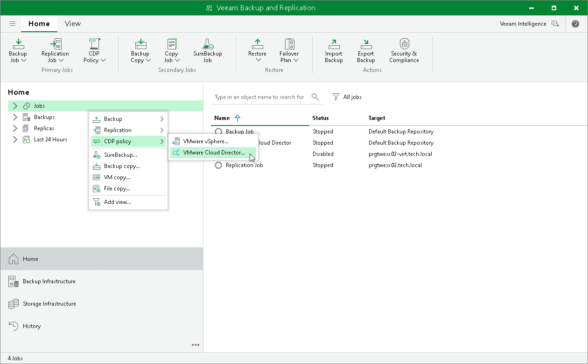Open the hamburger main menu
This screenshot has height=364, width=588.
click(13, 23)
